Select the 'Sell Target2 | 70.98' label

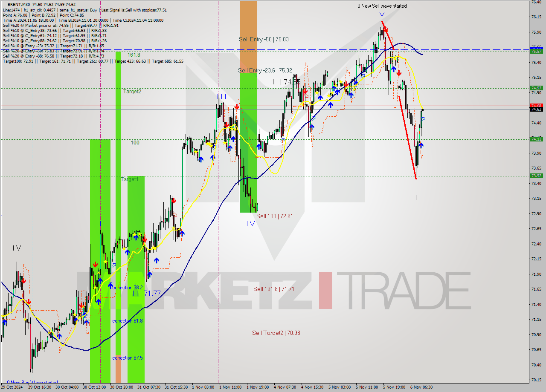click(x=276, y=333)
